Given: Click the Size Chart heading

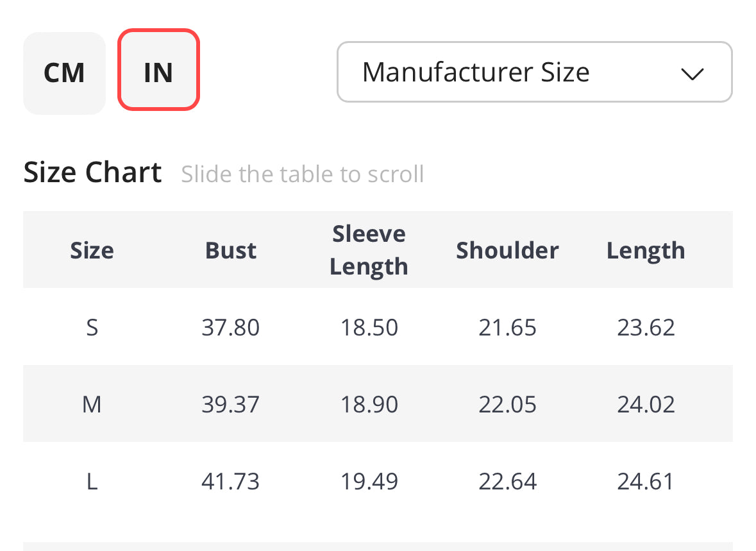Looking at the screenshot, I should tap(92, 173).
